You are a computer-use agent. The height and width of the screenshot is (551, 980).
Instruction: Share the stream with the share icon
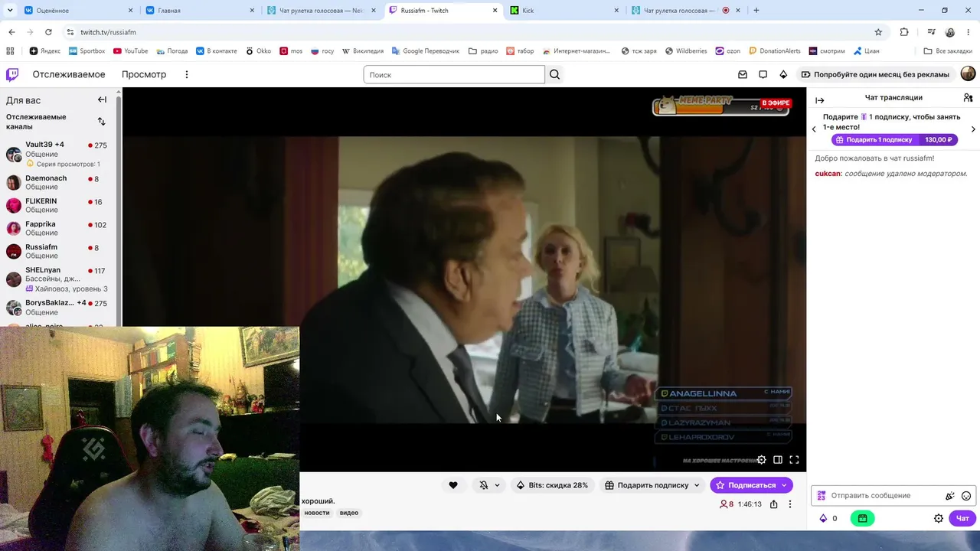(x=774, y=504)
